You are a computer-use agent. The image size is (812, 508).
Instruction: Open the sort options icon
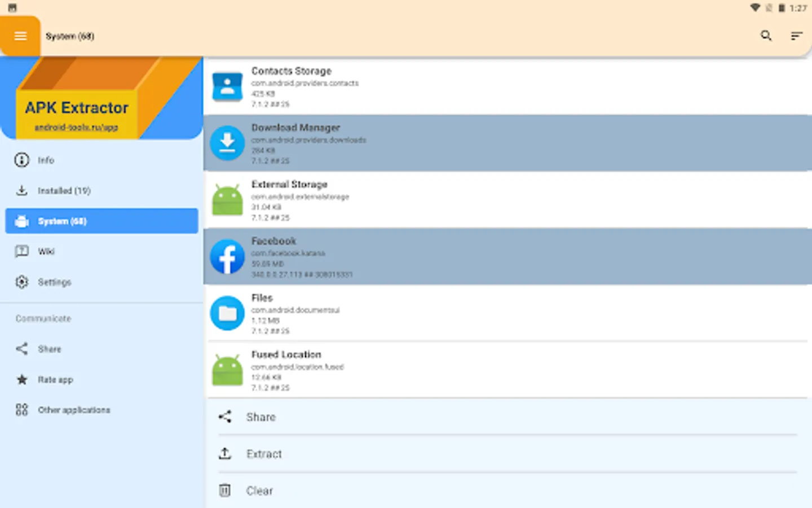point(796,36)
